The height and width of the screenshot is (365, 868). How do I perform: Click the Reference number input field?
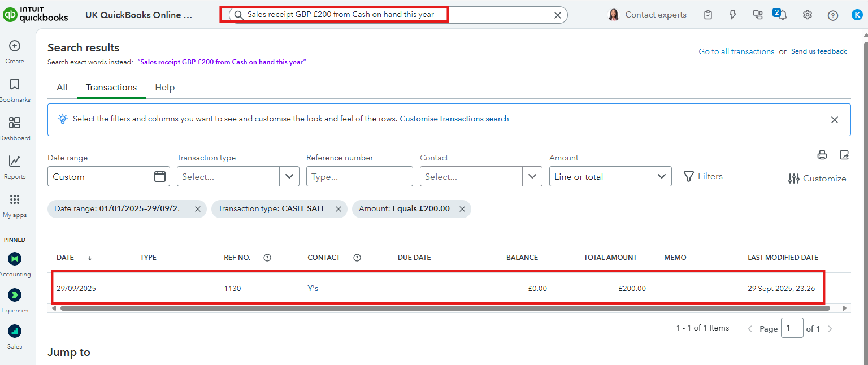click(x=359, y=176)
